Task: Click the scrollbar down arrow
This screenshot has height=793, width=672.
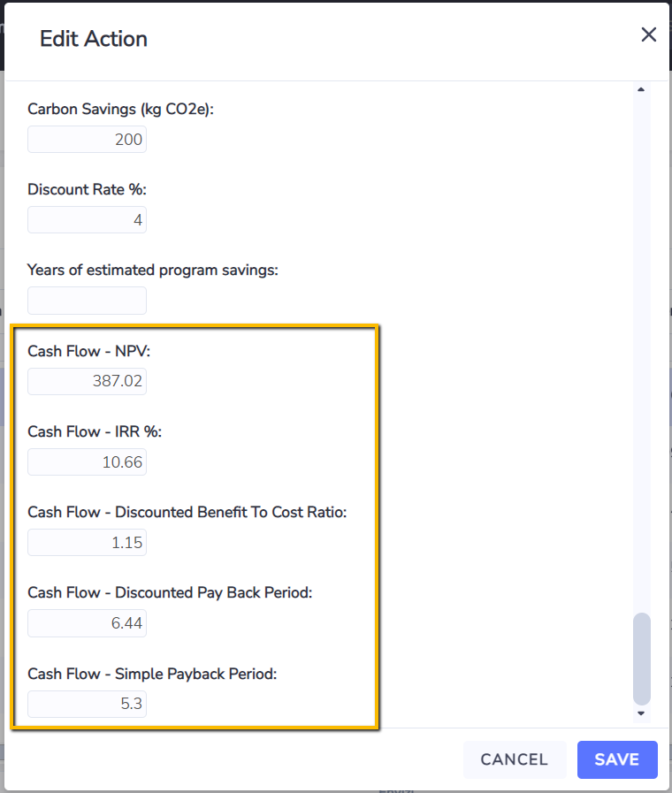Action: tap(641, 713)
